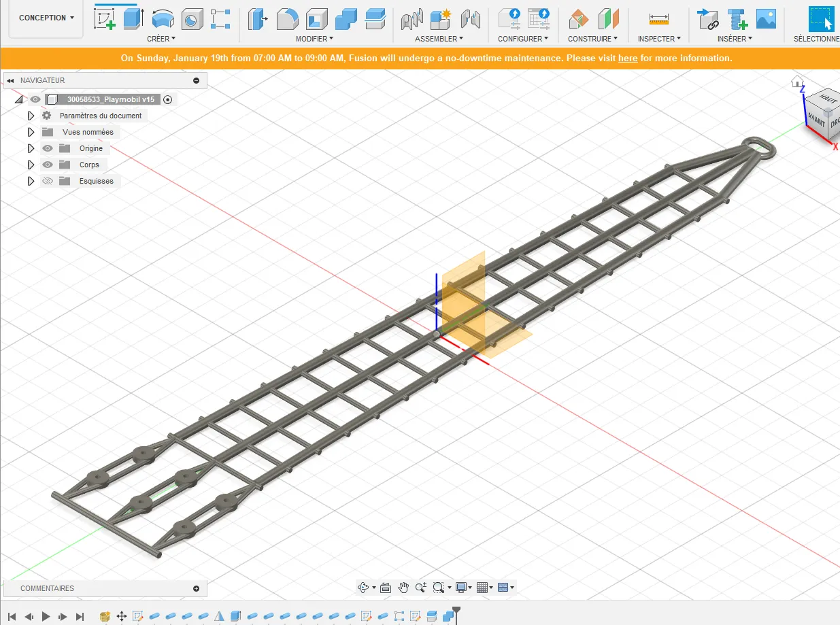Select the Create Sketch tool
The height and width of the screenshot is (625, 840).
pyautogui.click(x=104, y=18)
